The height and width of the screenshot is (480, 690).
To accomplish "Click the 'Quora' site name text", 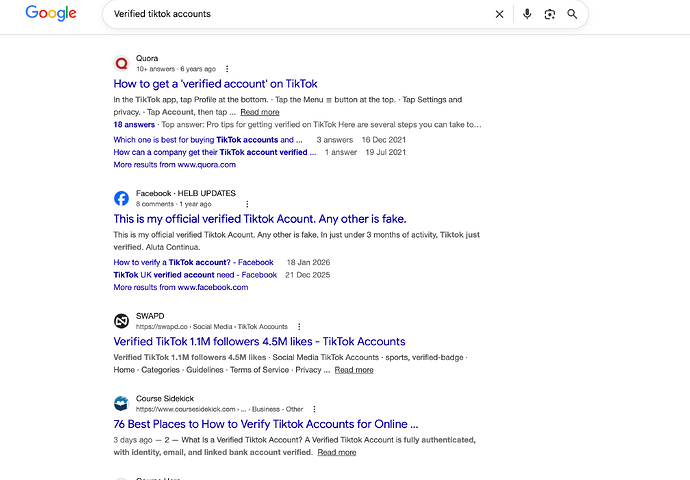I will [x=147, y=58].
